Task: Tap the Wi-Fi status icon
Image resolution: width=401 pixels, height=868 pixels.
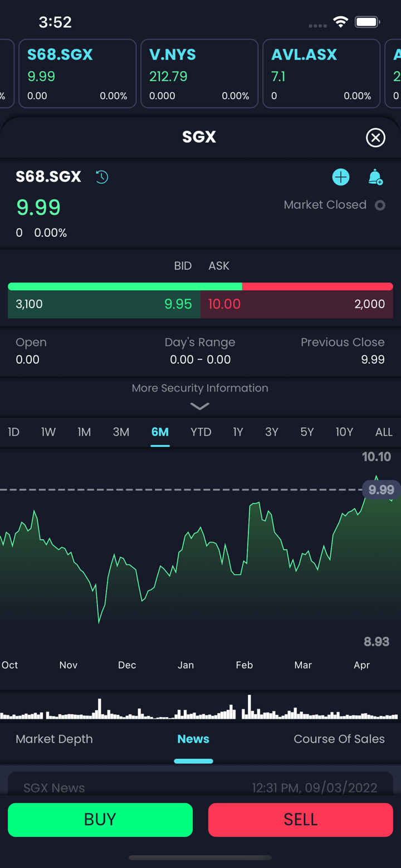Action: point(340,22)
